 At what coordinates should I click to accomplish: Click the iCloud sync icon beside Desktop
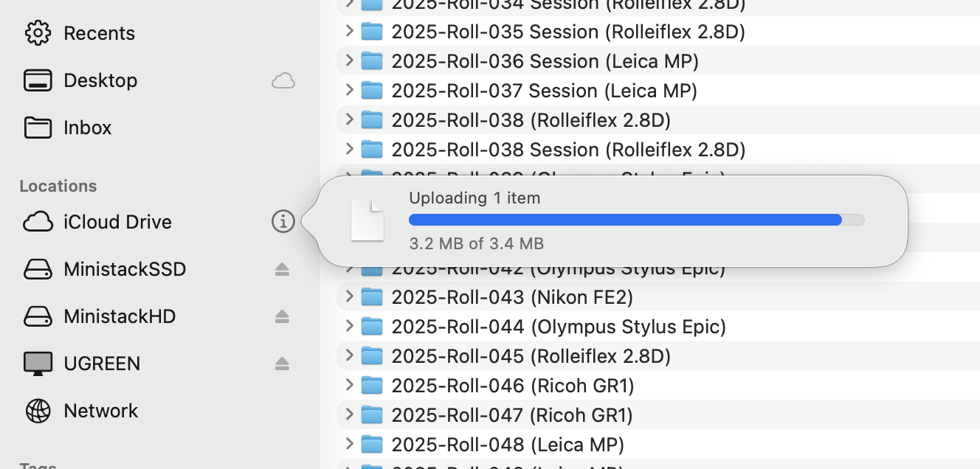click(283, 80)
